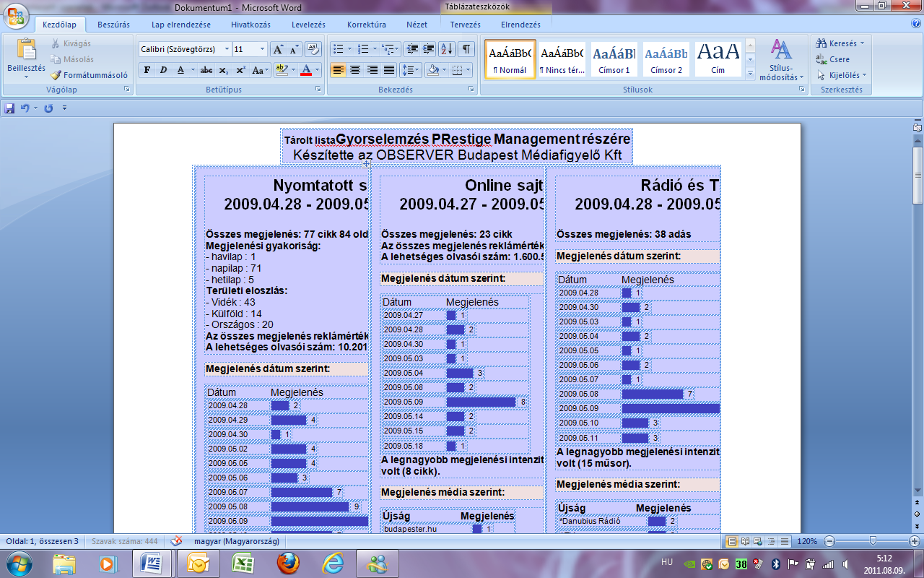Click the Office button
This screenshot has width=924, height=578.
[16, 15]
